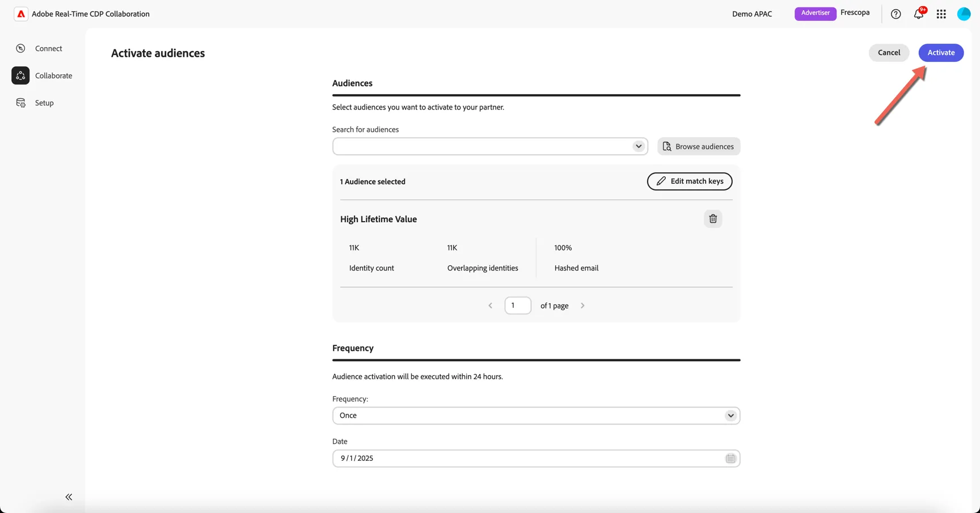This screenshot has height=513, width=980.
Task: Select the Setup menu label
Action: (x=44, y=103)
